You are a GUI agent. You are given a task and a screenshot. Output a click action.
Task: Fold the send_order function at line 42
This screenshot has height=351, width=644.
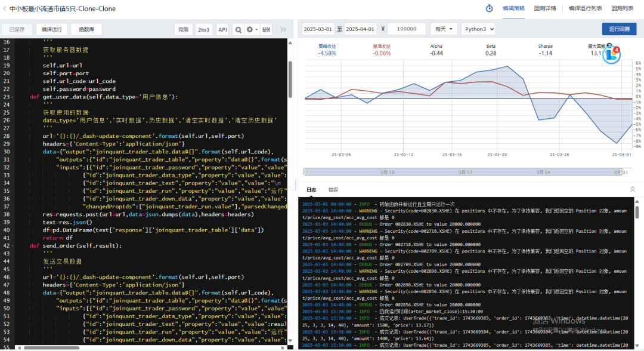click(13, 246)
